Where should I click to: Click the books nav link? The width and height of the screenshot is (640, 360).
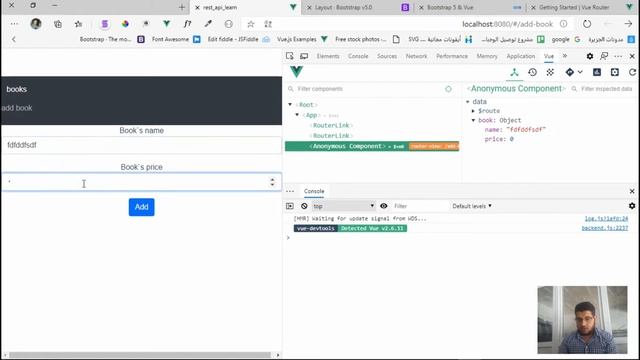16,89
